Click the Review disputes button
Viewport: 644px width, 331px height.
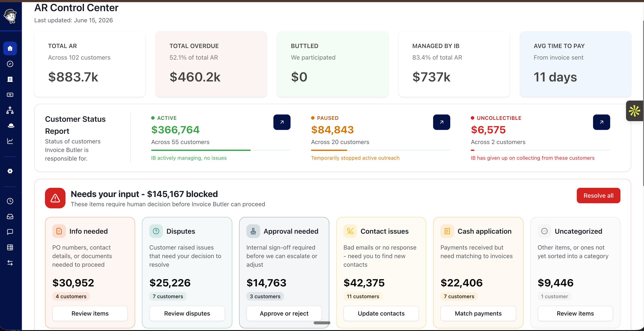coord(187,313)
